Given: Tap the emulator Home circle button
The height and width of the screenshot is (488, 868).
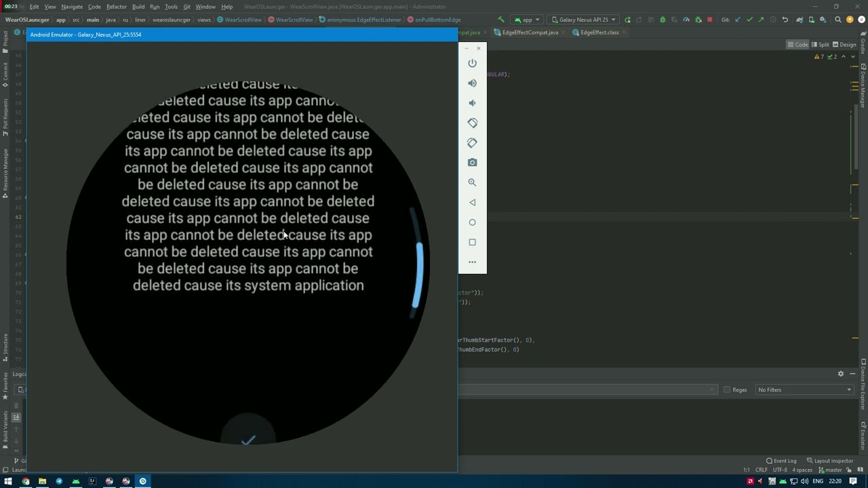Looking at the screenshot, I should (472, 222).
